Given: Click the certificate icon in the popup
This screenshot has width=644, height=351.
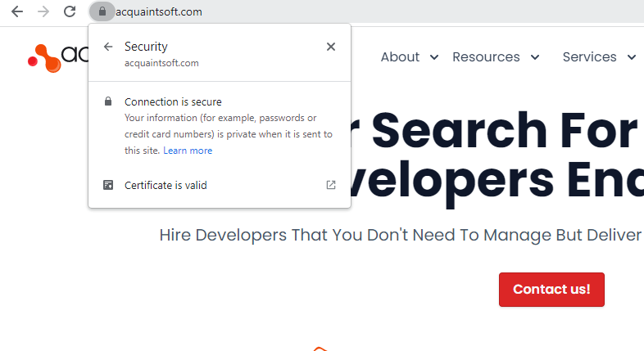Looking at the screenshot, I should 108,185.
